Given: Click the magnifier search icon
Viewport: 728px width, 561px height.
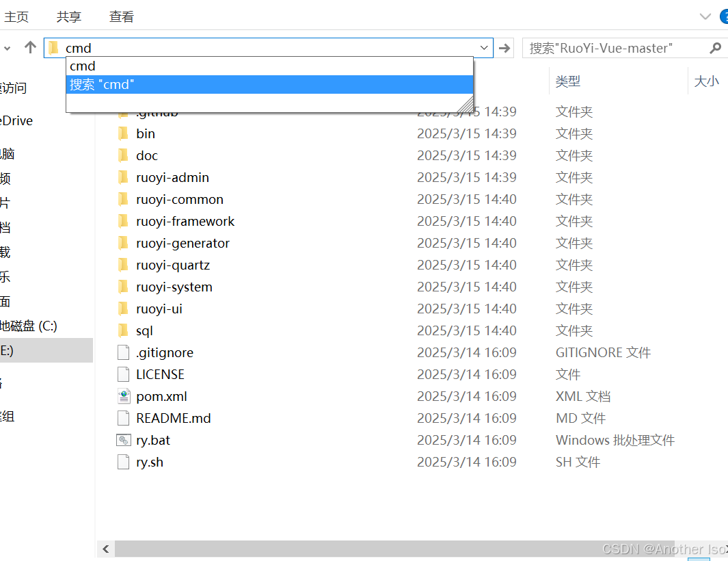Looking at the screenshot, I should click(716, 48).
